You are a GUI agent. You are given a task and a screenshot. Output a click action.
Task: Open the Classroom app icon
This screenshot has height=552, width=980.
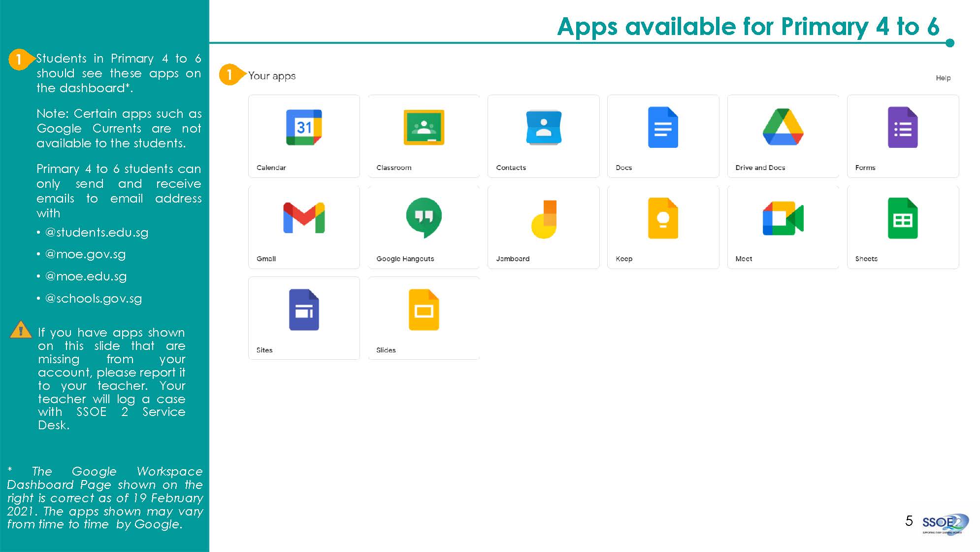424,127
